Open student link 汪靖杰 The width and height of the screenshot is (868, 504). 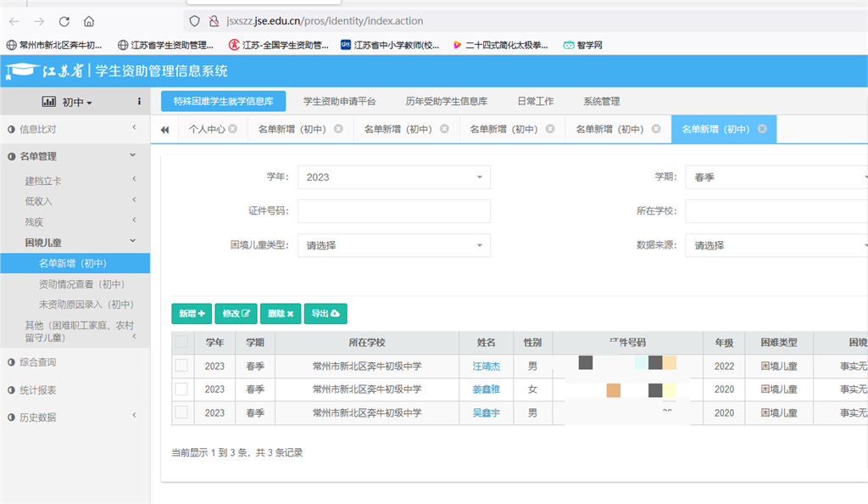coord(486,366)
